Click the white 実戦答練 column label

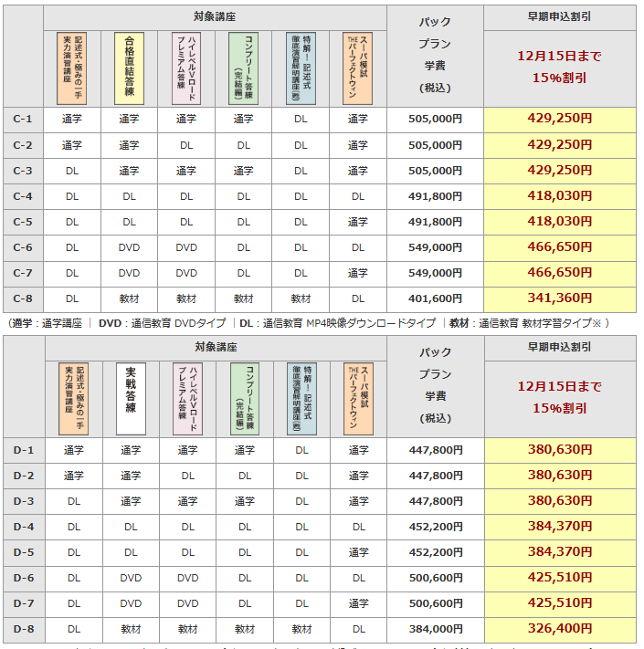[131, 399]
